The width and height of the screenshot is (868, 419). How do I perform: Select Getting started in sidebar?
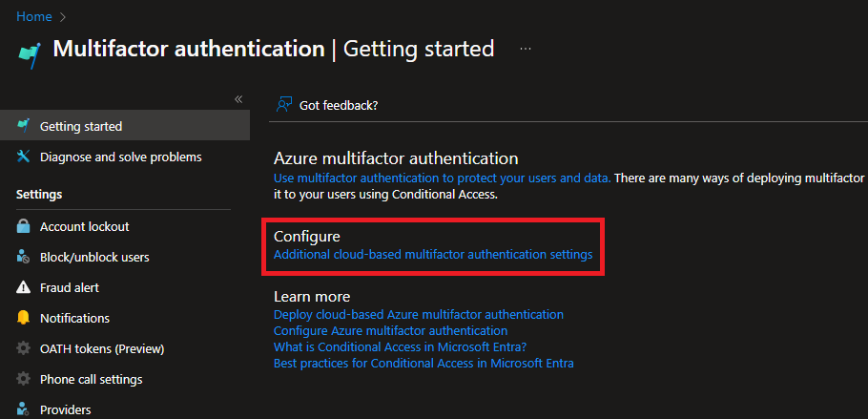125,126
